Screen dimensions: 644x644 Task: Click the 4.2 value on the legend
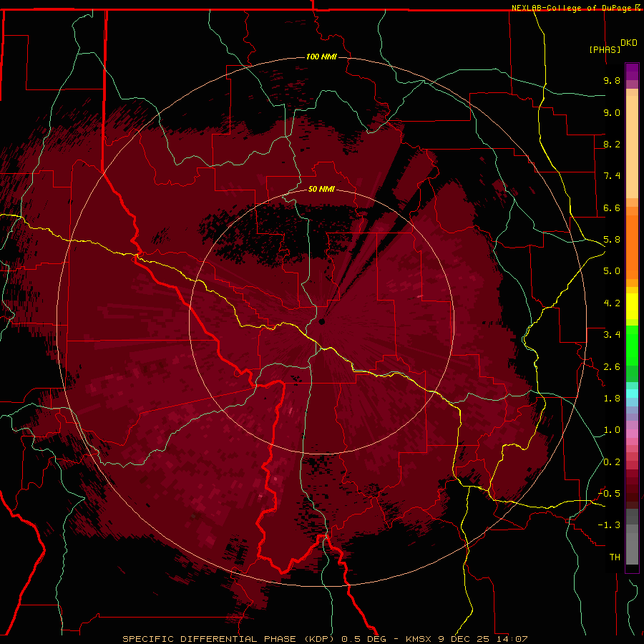(612, 303)
